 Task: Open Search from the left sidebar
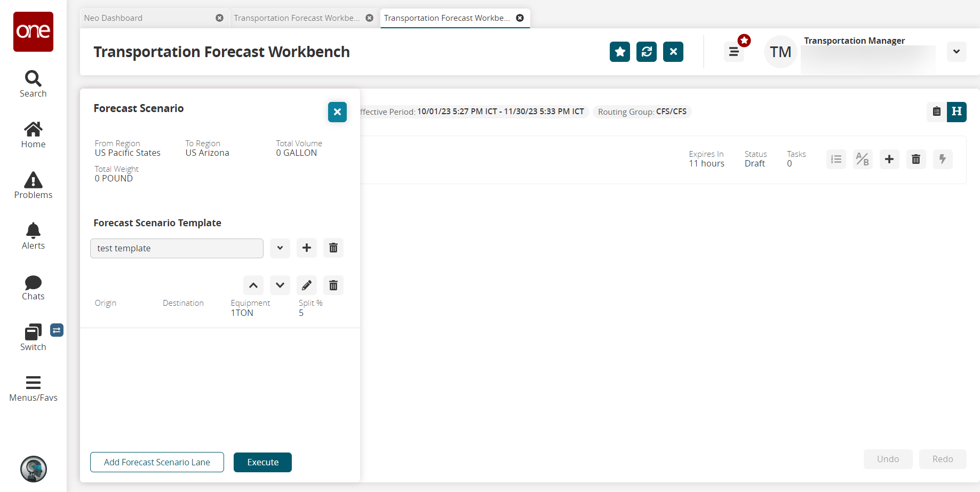[x=33, y=84]
